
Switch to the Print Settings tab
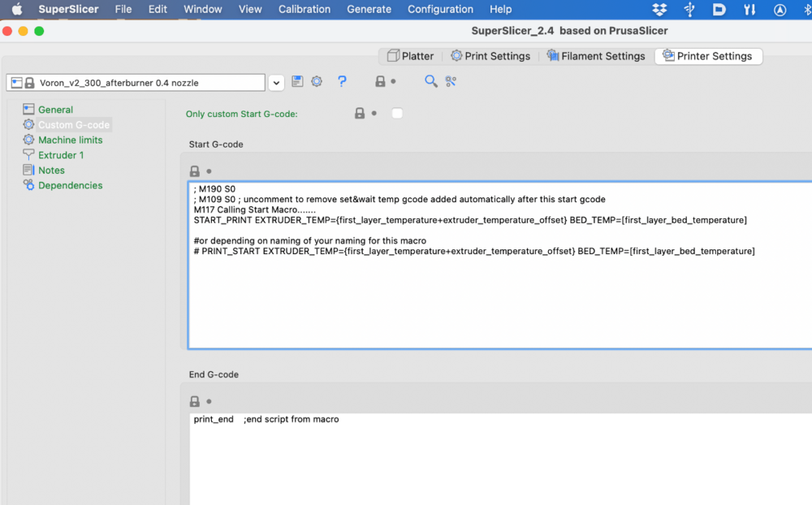tap(490, 56)
